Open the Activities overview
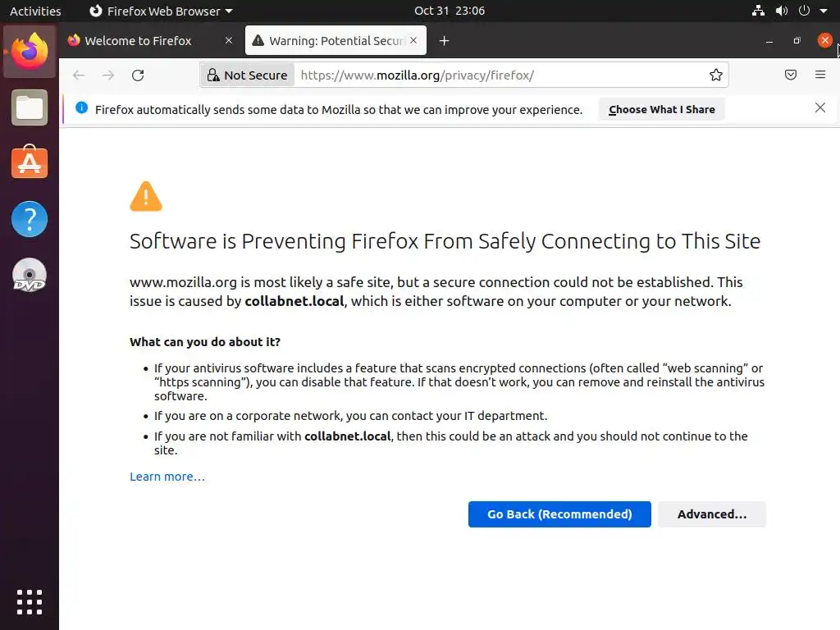The height and width of the screenshot is (630, 840). click(x=35, y=11)
